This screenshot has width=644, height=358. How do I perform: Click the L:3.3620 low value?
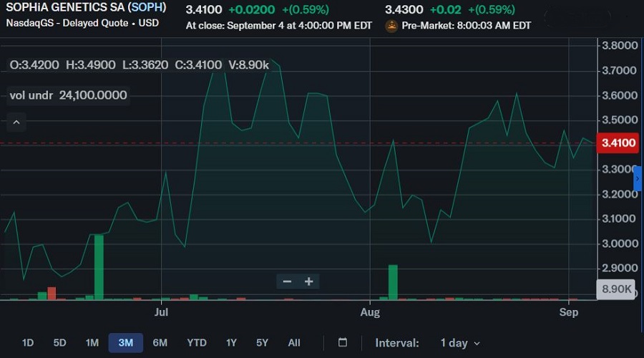[145, 65]
